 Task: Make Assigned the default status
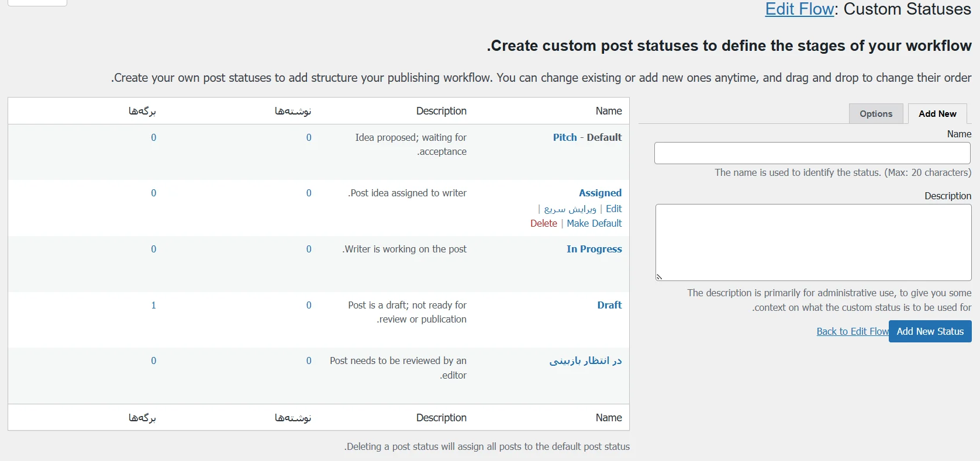point(594,223)
